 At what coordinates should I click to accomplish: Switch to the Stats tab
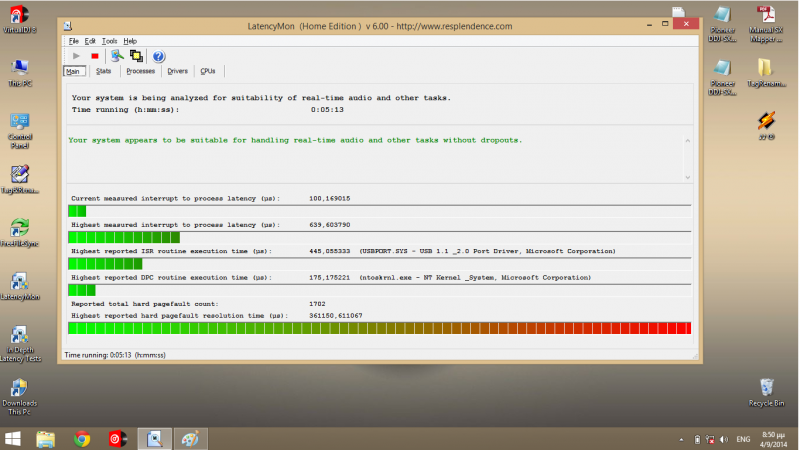coord(104,71)
